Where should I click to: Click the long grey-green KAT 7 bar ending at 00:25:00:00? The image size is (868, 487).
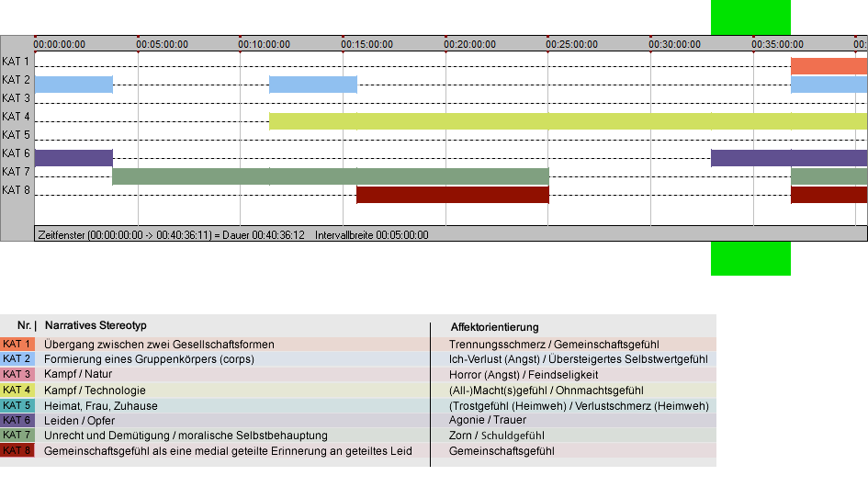point(331,176)
